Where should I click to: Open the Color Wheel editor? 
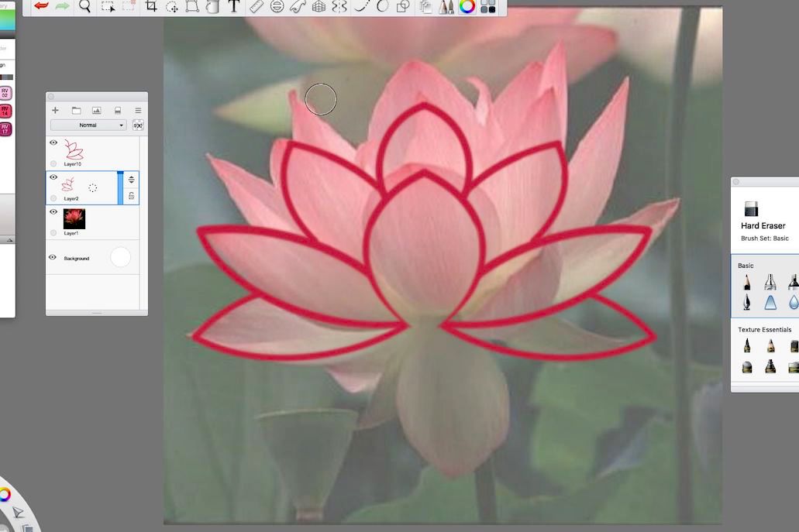pos(467,7)
